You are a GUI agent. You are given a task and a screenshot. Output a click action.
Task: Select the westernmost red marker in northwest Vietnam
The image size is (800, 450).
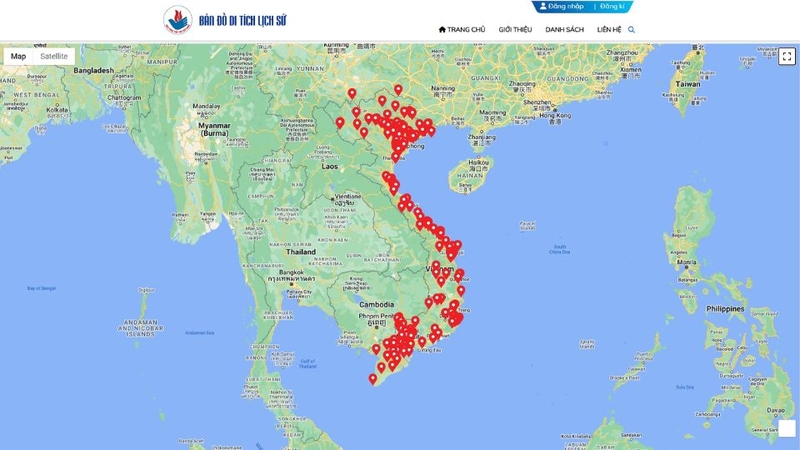tap(340, 122)
